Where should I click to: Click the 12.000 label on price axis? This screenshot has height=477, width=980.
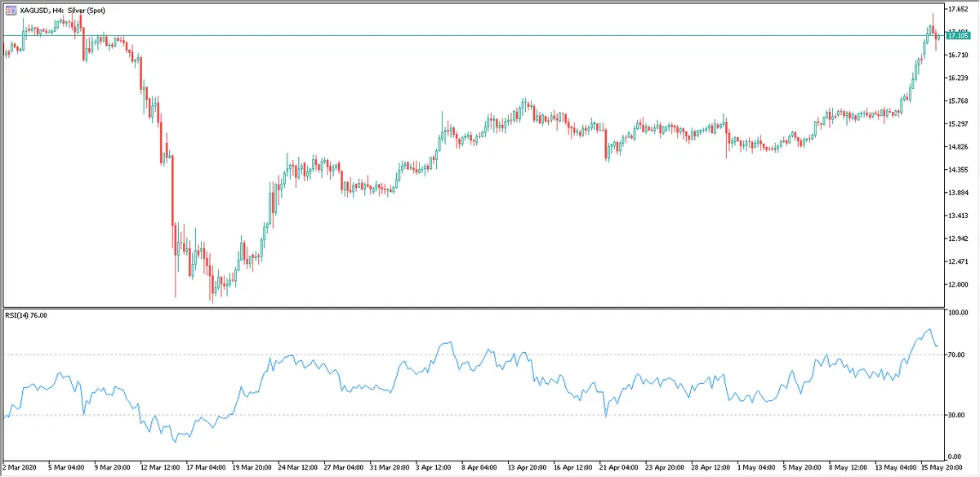click(x=956, y=284)
